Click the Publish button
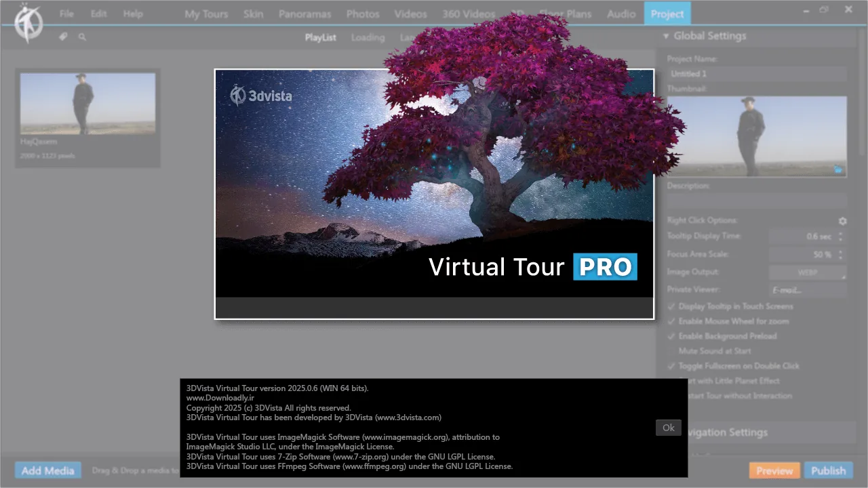Screen dimensions: 868x488 pos(829,470)
